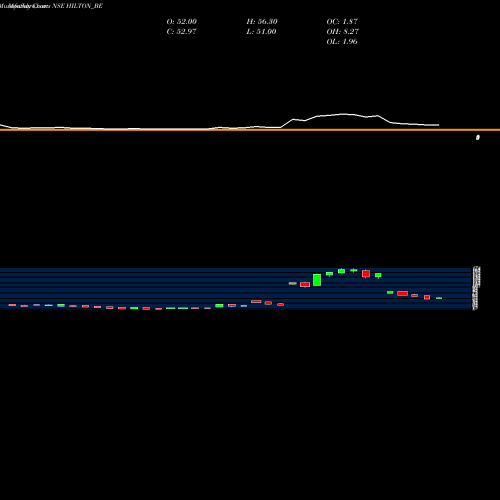The height and width of the screenshot is (500, 500).
Task: Select the close value C: 52.97
Action: [x=181, y=32]
